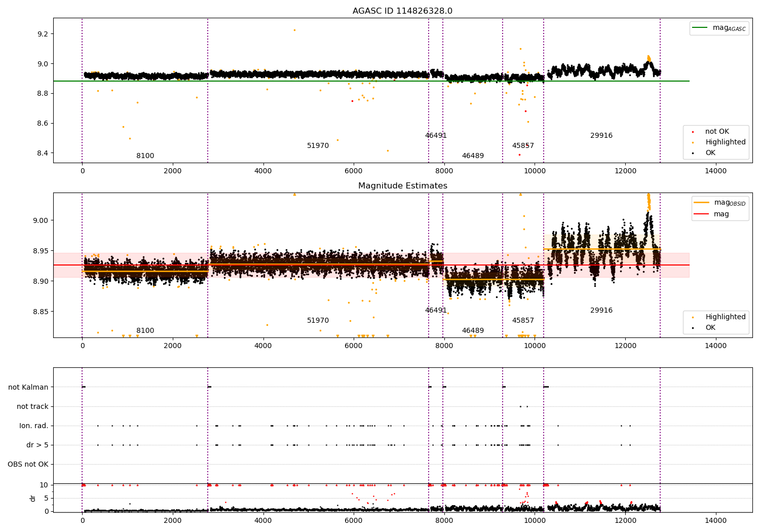Click "45857" label in the top plot

pyautogui.click(x=523, y=146)
